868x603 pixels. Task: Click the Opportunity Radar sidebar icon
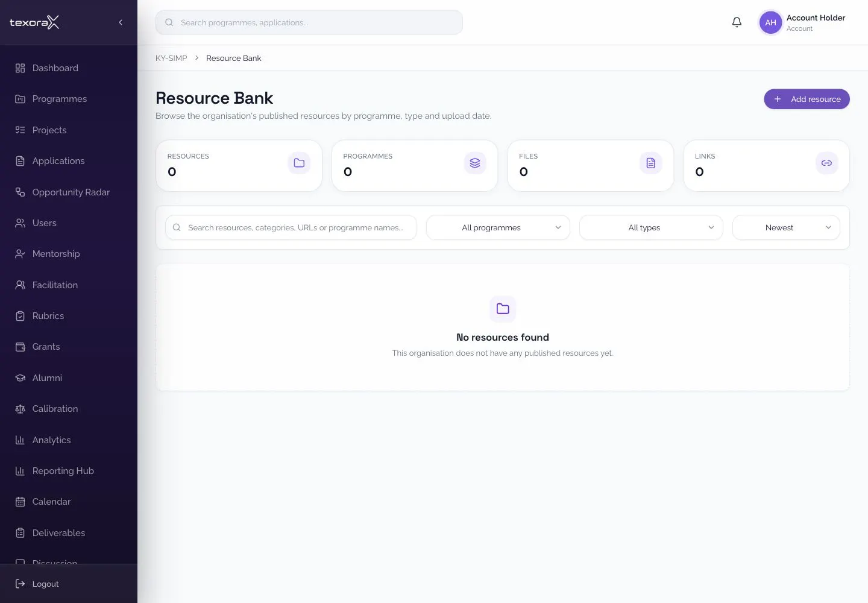click(x=20, y=192)
